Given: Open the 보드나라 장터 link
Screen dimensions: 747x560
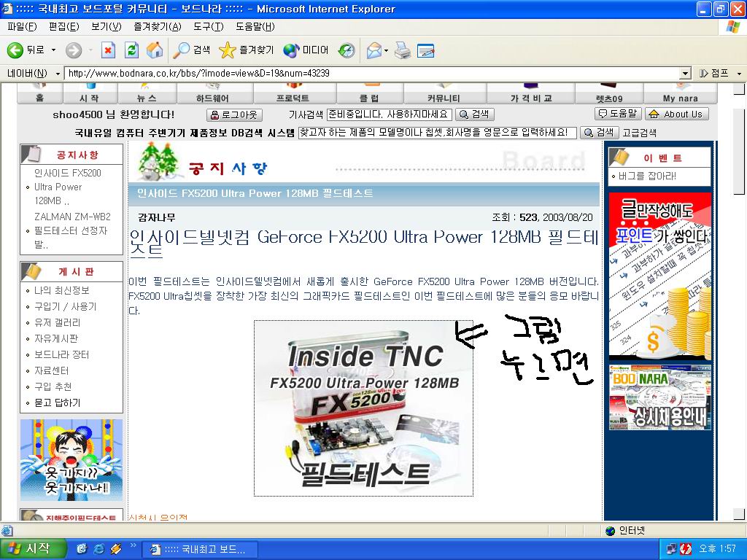Looking at the screenshot, I should pos(61,355).
